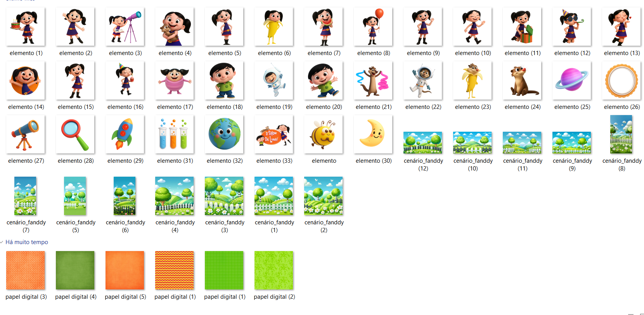Select the brass telescope elemento (27)

[26, 134]
